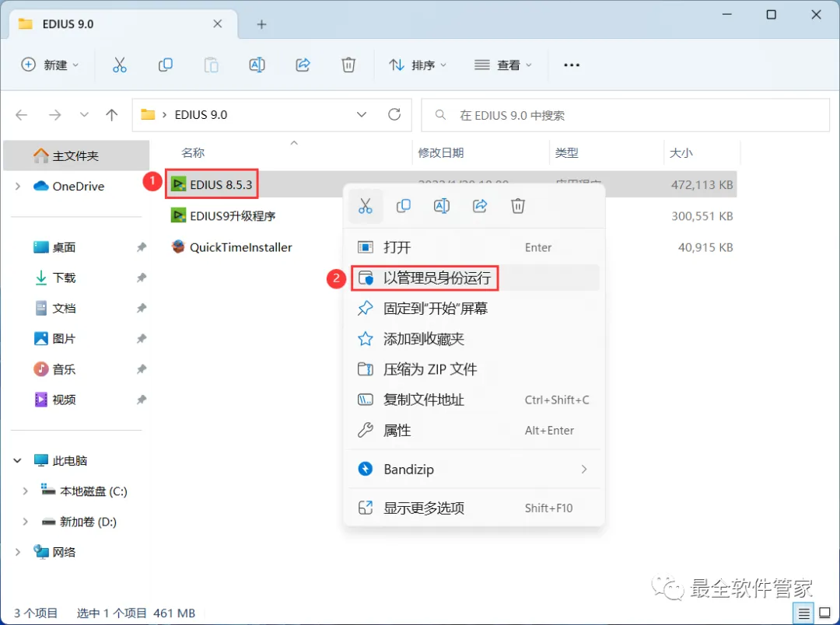
Task: Expand the 本地磁盘 (C:) node
Action: pos(25,491)
